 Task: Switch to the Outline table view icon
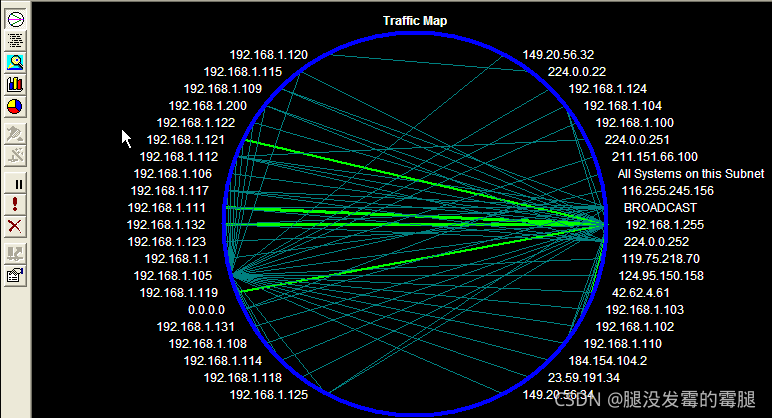pos(15,41)
